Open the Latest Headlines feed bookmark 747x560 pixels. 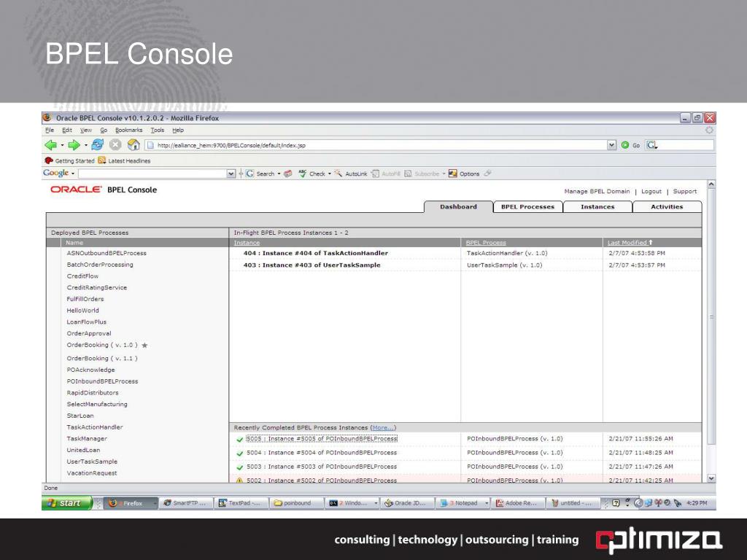(124, 161)
